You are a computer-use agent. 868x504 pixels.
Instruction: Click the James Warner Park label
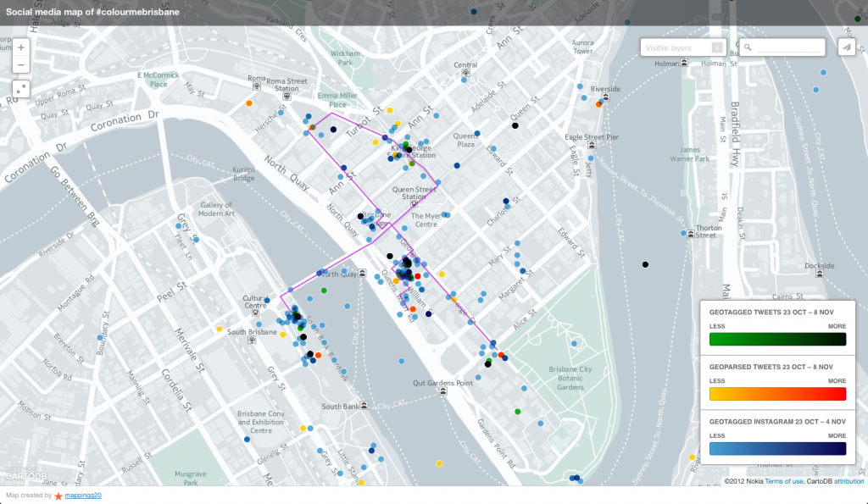[x=690, y=154]
